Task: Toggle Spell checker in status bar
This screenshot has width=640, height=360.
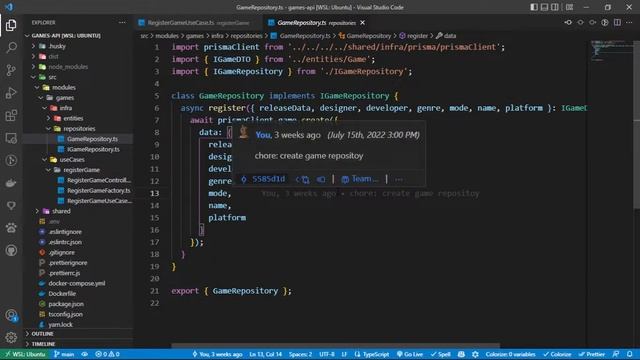Action: (441, 354)
